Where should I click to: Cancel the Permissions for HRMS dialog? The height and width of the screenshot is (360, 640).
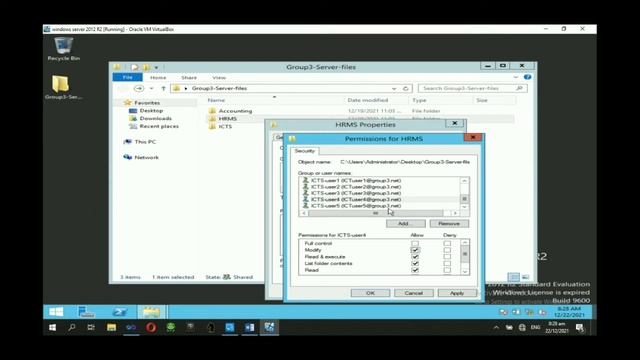[x=413, y=293]
